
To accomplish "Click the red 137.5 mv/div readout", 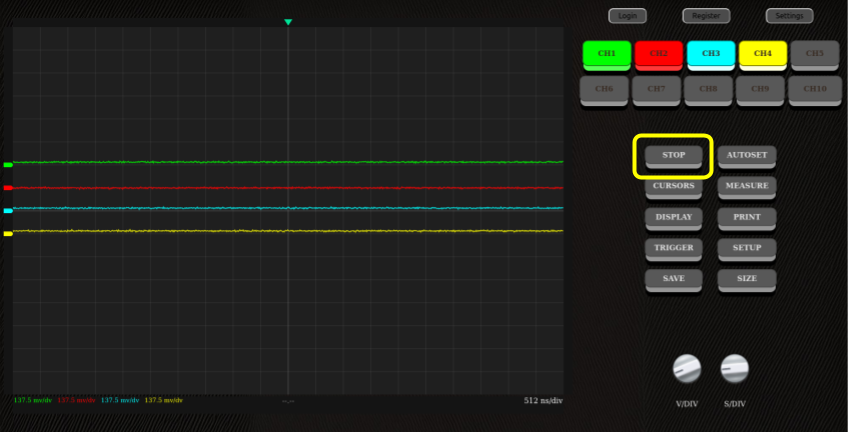I will (77, 401).
